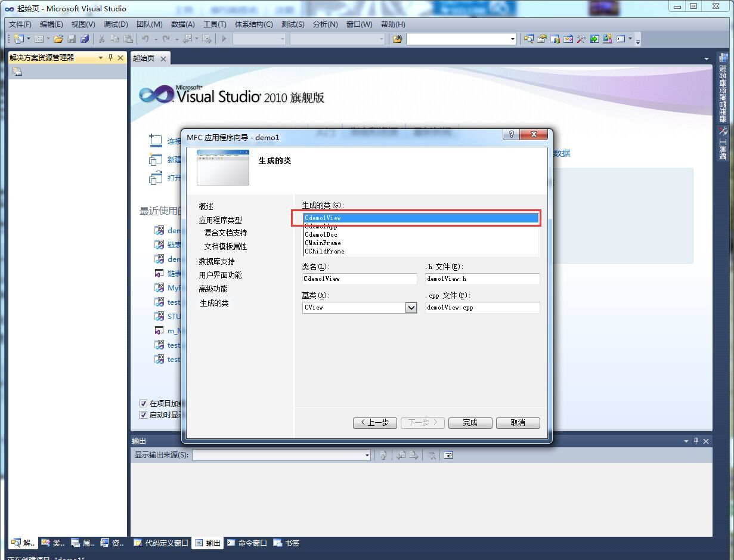Click the word wrap toggle icon in Output
This screenshot has height=560, width=734.
click(448, 455)
